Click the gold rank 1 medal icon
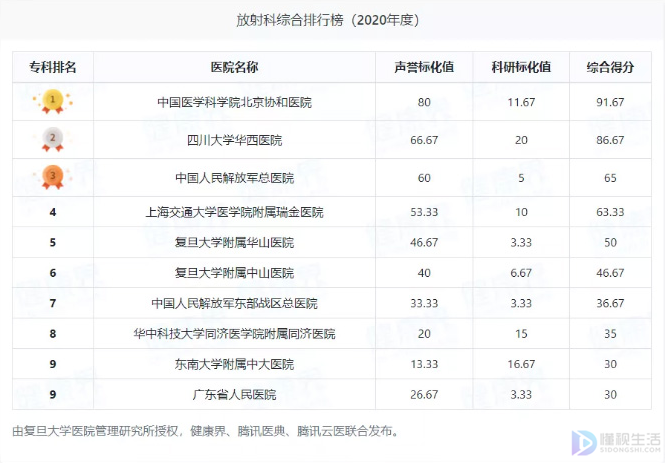Image resolution: width=665 pixels, height=463 pixels. click(53, 101)
